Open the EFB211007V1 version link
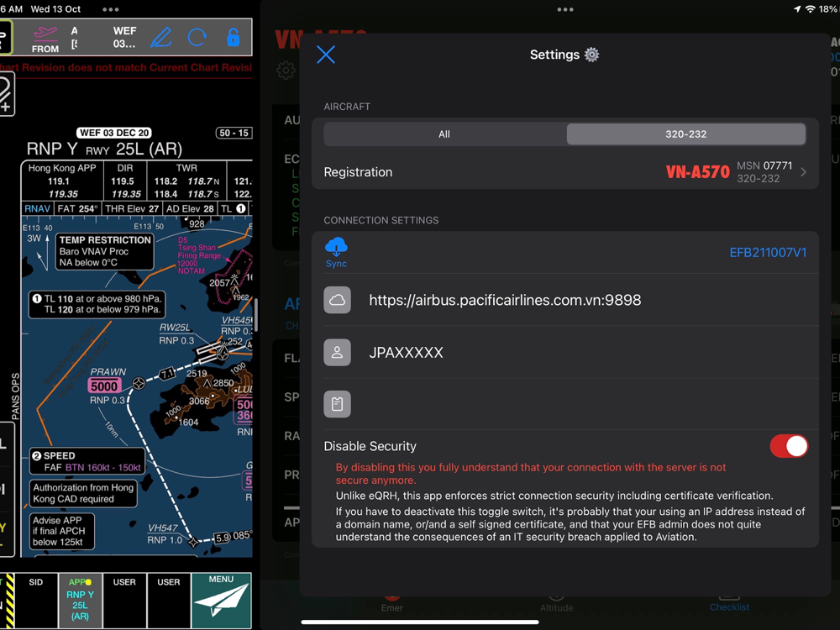Screen dimensions: 840x630 [x=768, y=252]
